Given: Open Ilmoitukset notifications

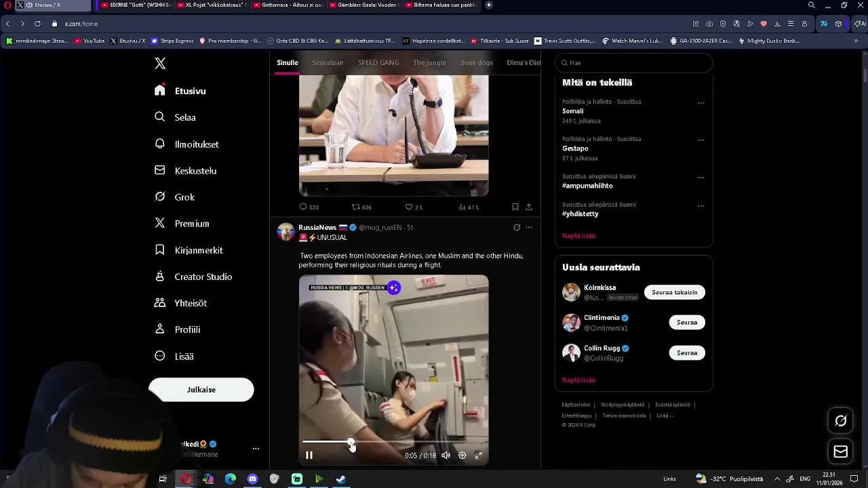Looking at the screenshot, I should pos(186,144).
